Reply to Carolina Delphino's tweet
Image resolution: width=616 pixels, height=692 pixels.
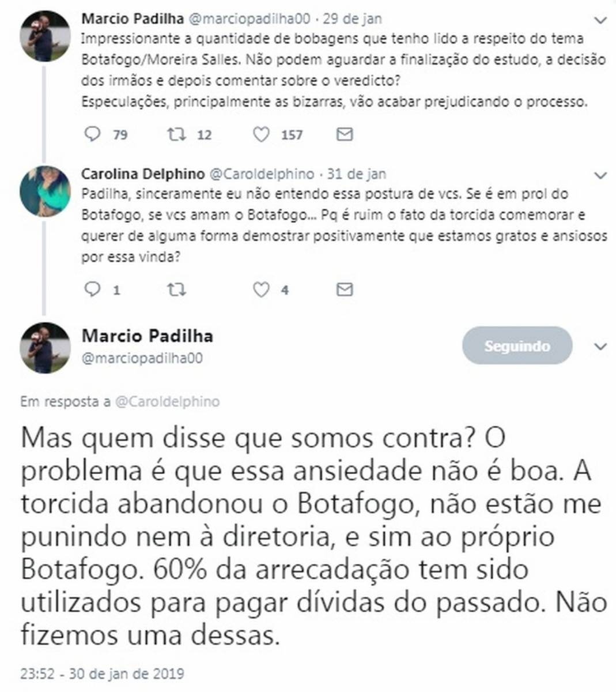pyautogui.click(x=92, y=289)
